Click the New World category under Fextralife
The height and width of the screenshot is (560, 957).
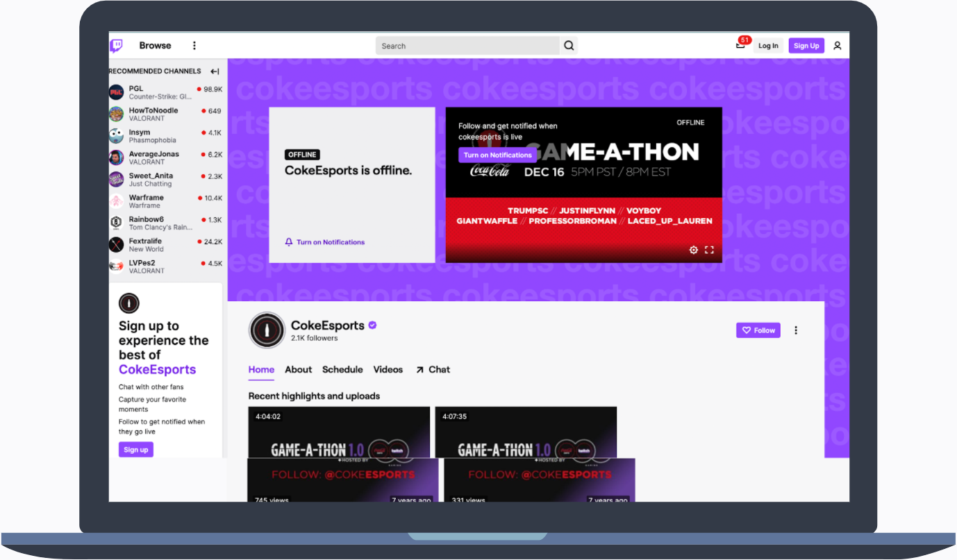click(x=147, y=249)
